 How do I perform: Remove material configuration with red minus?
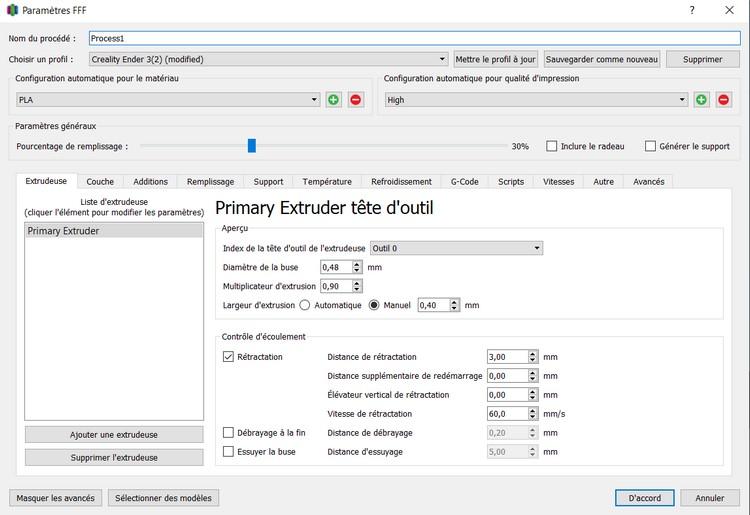tap(355, 99)
